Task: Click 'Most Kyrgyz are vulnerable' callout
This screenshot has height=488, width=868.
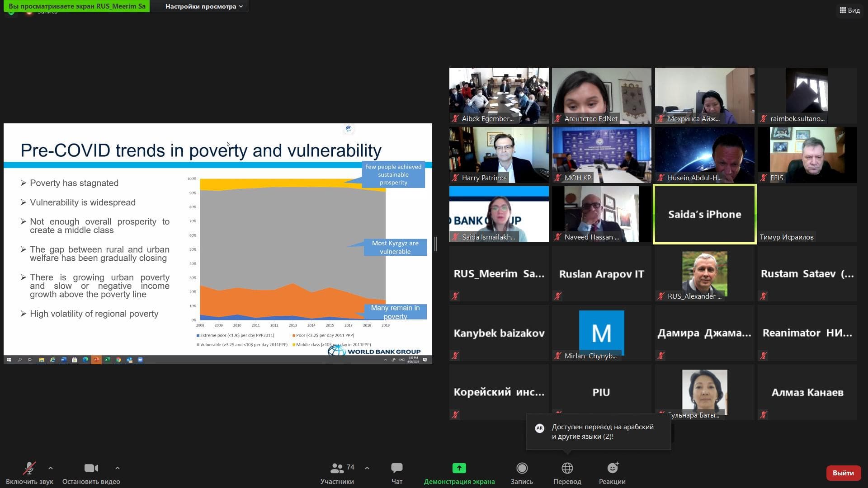Action: 395,247
